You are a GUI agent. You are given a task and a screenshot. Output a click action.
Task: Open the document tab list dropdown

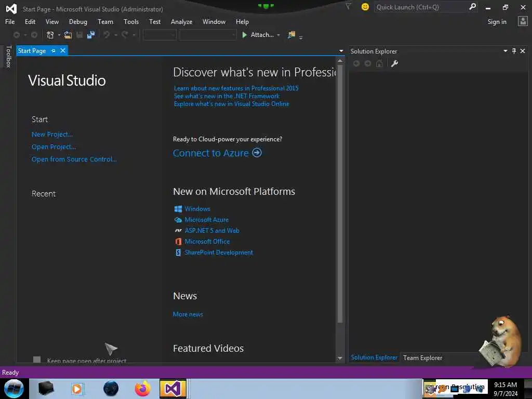(x=341, y=51)
